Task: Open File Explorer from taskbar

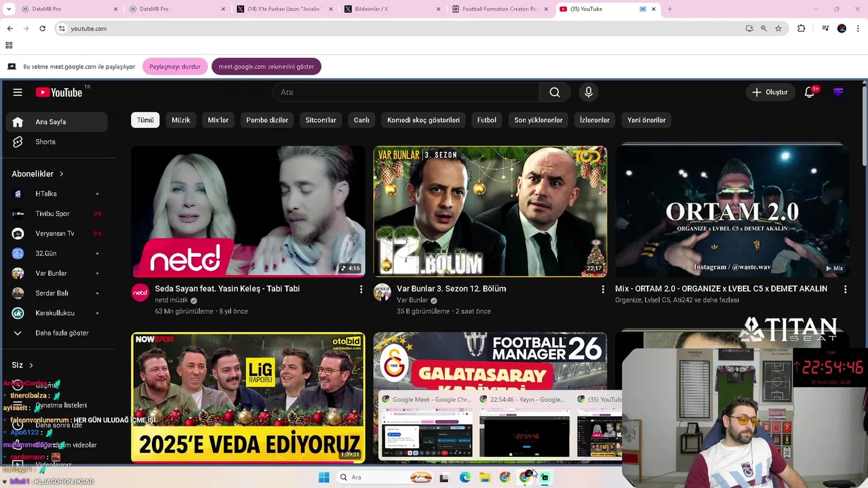Action: [485, 477]
